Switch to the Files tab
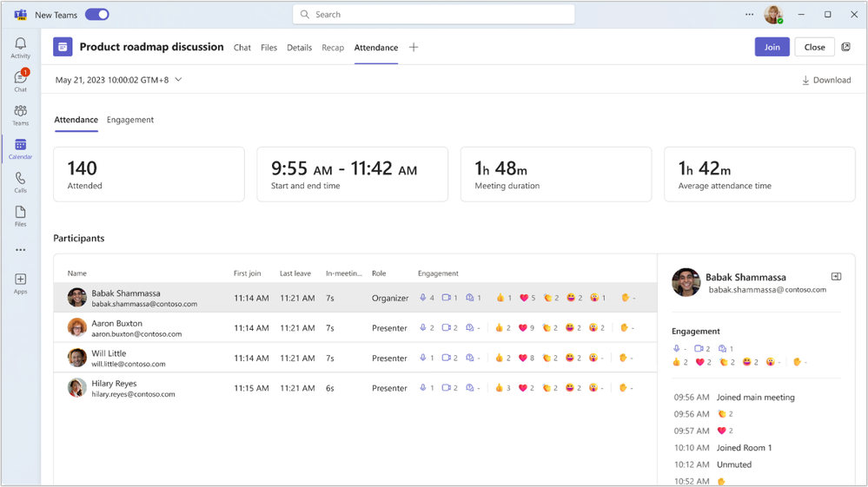Viewport: 868px width, 487px height. click(269, 48)
